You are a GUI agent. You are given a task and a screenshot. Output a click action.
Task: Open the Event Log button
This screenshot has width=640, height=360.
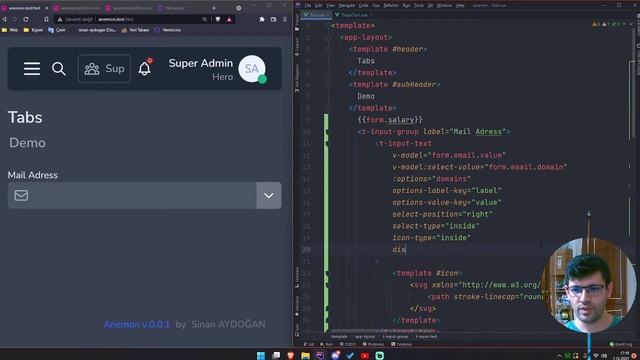tap(621, 344)
